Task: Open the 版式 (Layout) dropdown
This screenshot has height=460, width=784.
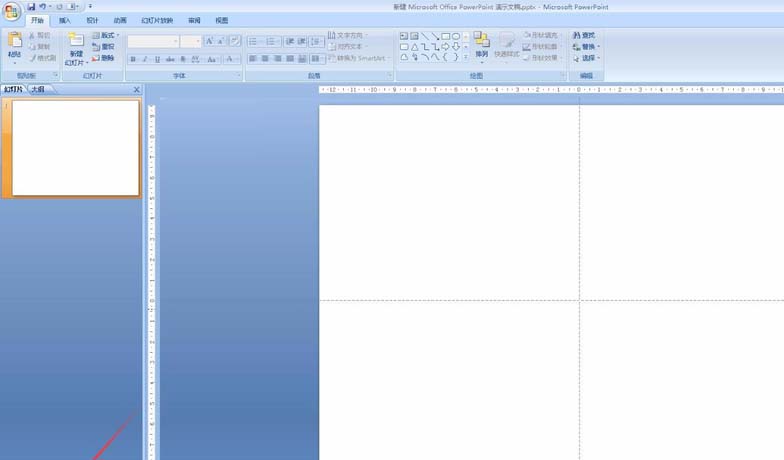Action: pyautogui.click(x=106, y=36)
